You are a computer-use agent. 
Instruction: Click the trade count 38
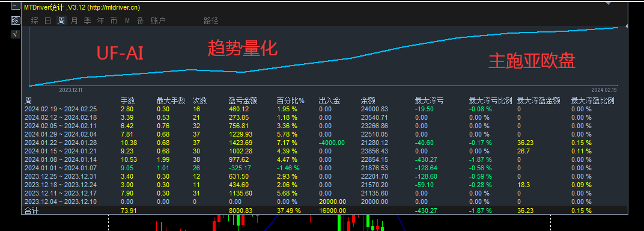click(x=196, y=159)
